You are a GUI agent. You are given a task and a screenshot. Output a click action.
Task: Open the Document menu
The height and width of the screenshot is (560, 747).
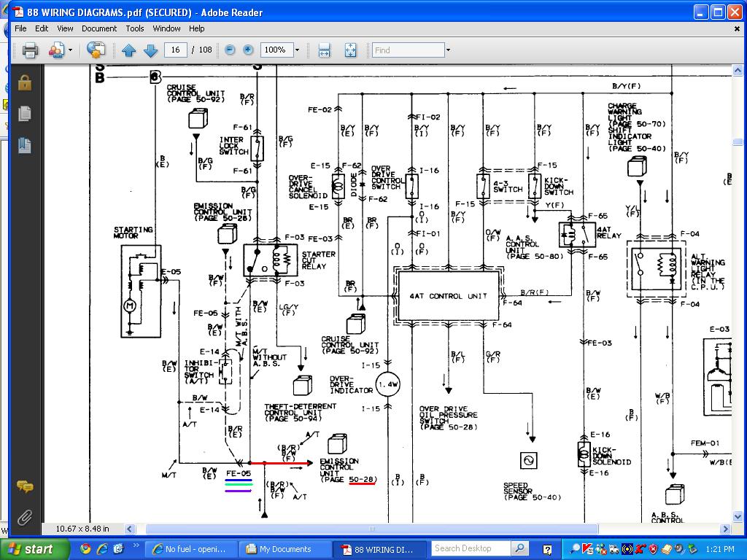(99, 28)
